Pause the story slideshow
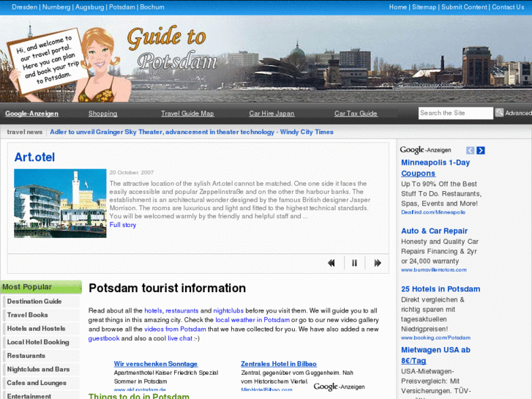 pyautogui.click(x=354, y=263)
